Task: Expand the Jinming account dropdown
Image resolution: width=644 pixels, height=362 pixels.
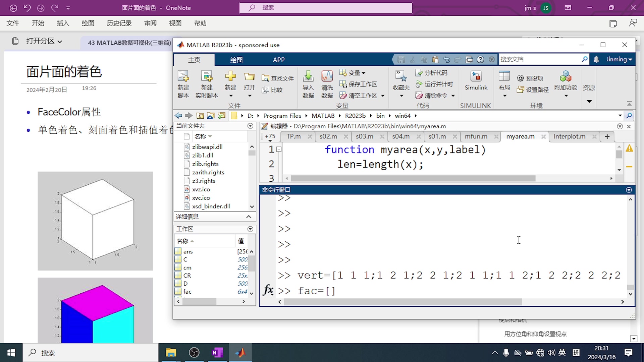Action: pos(619,59)
